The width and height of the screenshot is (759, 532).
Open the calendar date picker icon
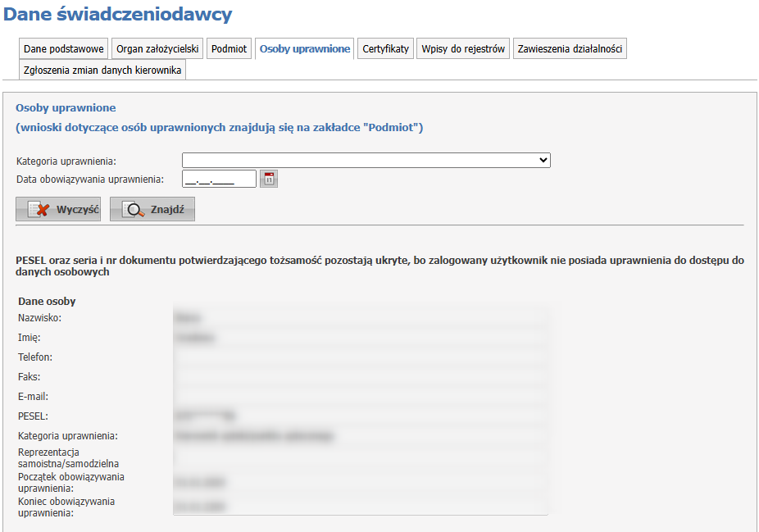coord(269,179)
